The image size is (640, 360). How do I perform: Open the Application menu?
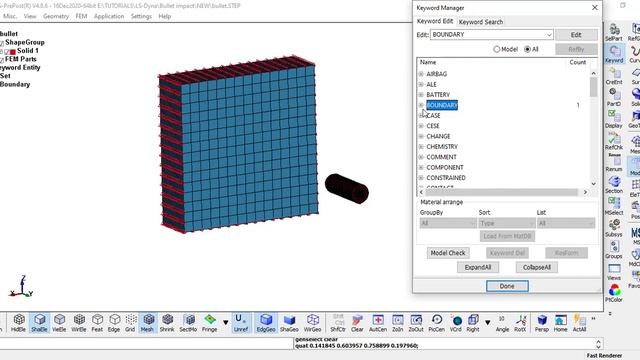click(109, 16)
